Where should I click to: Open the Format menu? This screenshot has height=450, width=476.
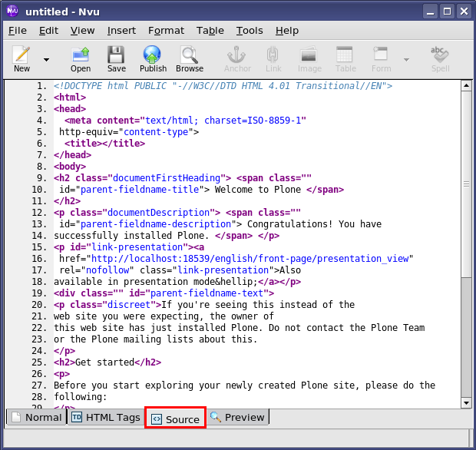[166, 31]
